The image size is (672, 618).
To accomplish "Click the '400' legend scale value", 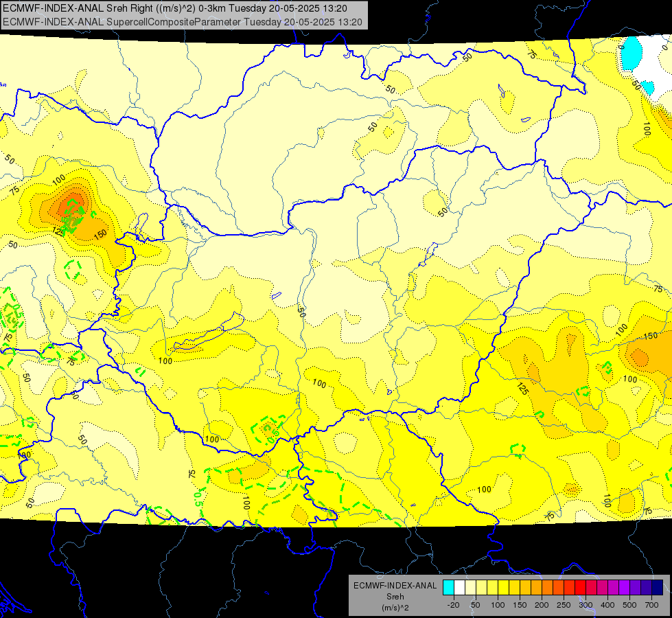I will [607, 605].
